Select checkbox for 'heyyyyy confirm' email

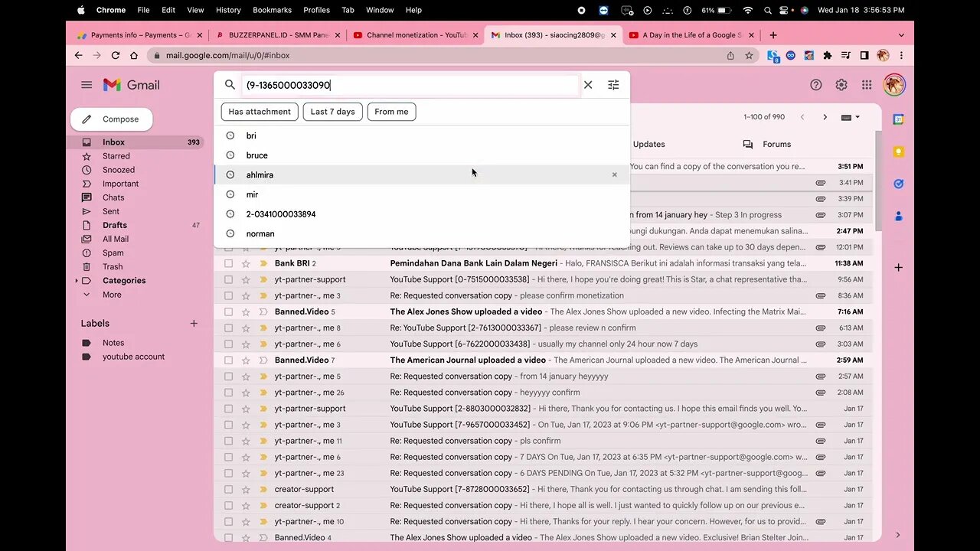(x=228, y=393)
